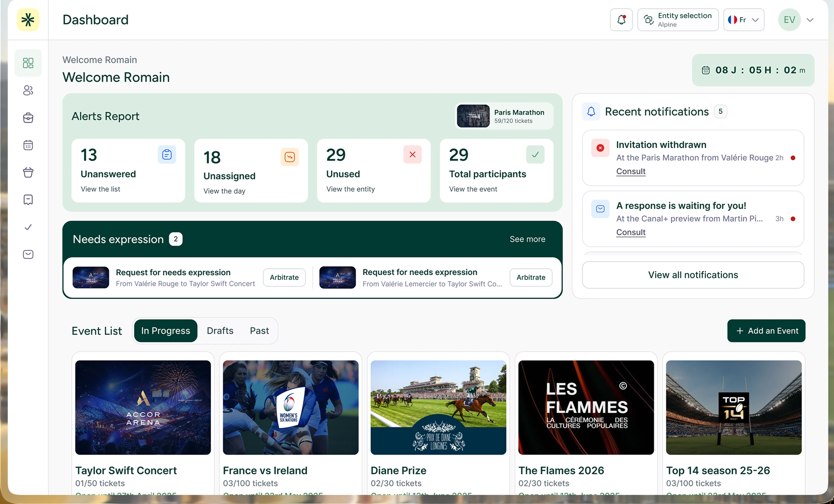834x504 pixels.
Task: Open the Taylor Swift Concert thumbnail
Action: click(143, 407)
